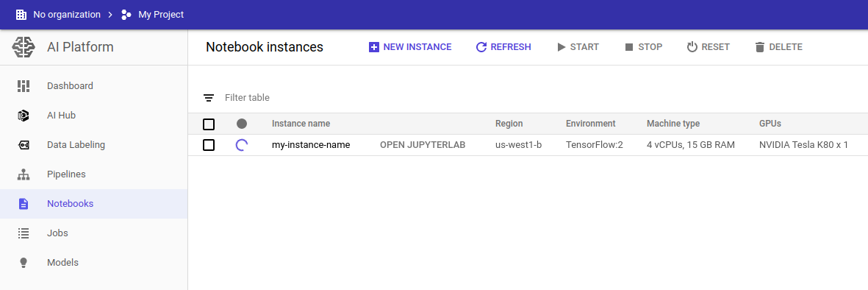Click the Notebook instances heading
The image size is (868, 290).
tap(265, 47)
